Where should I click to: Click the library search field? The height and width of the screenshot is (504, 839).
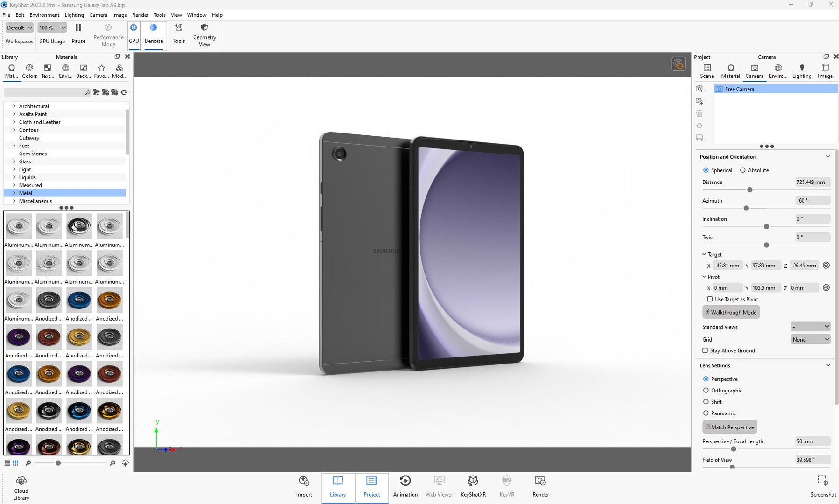point(44,92)
